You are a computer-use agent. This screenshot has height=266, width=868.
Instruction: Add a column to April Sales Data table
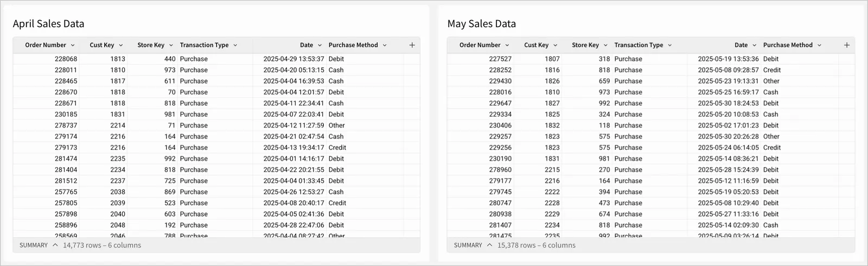coord(412,45)
